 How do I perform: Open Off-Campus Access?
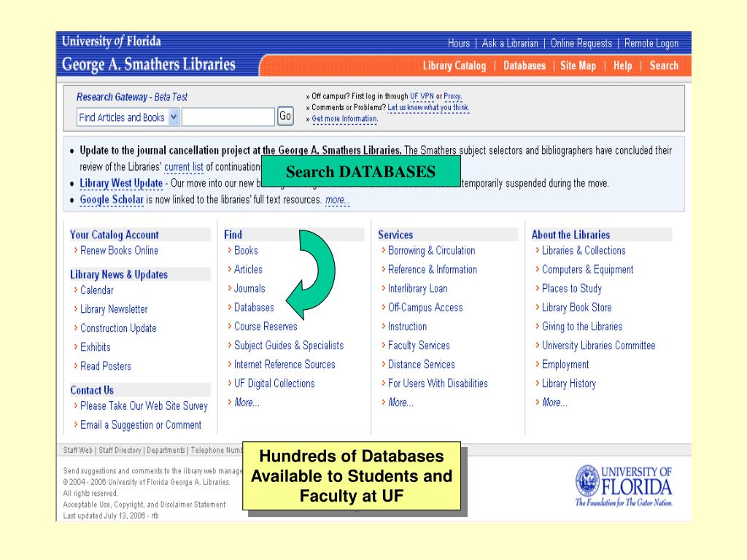(x=425, y=308)
